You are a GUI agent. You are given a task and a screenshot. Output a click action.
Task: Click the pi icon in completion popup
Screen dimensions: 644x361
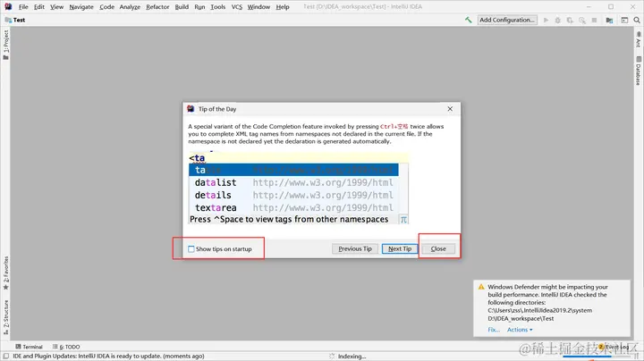pyautogui.click(x=403, y=220)
